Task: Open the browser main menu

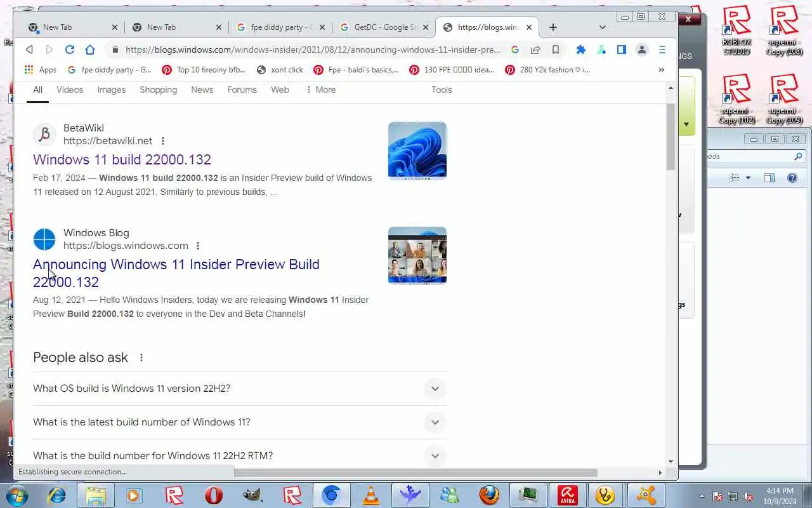Action: 662,50
